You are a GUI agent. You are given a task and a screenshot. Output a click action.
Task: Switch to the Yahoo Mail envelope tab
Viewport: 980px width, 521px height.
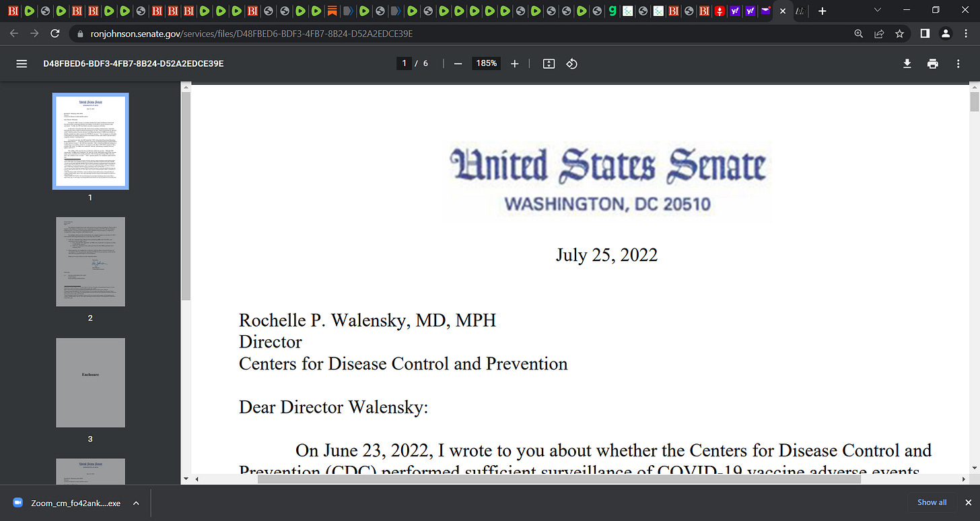tap(766, 11)
